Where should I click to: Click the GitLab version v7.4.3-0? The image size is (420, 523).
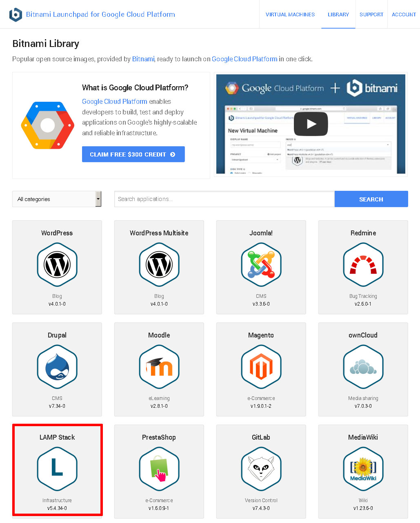coord(261,508)
